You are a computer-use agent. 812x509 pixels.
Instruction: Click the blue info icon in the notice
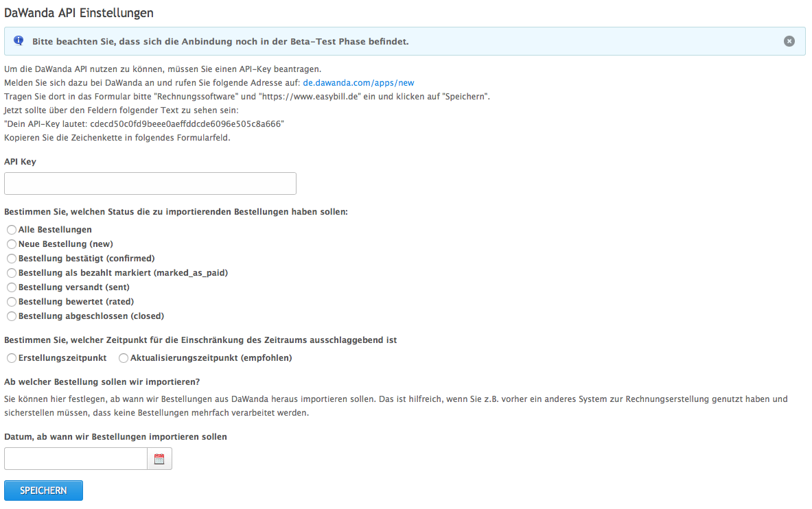tap(19, 41)
